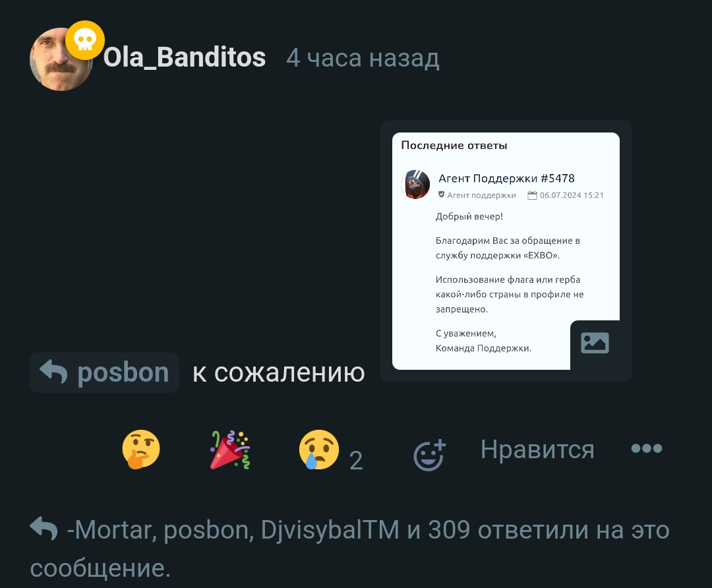This screenshot has height=588, width=712.
Task: Open the three-dot more options menu
Action: pyautogui.click(x=647, y=449)
